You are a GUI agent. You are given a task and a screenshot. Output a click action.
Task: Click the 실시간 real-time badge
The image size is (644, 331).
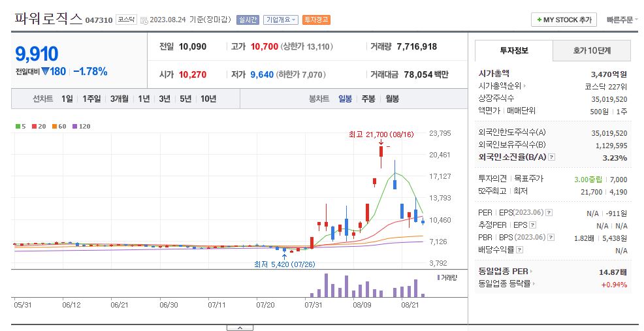click(248, 20)
